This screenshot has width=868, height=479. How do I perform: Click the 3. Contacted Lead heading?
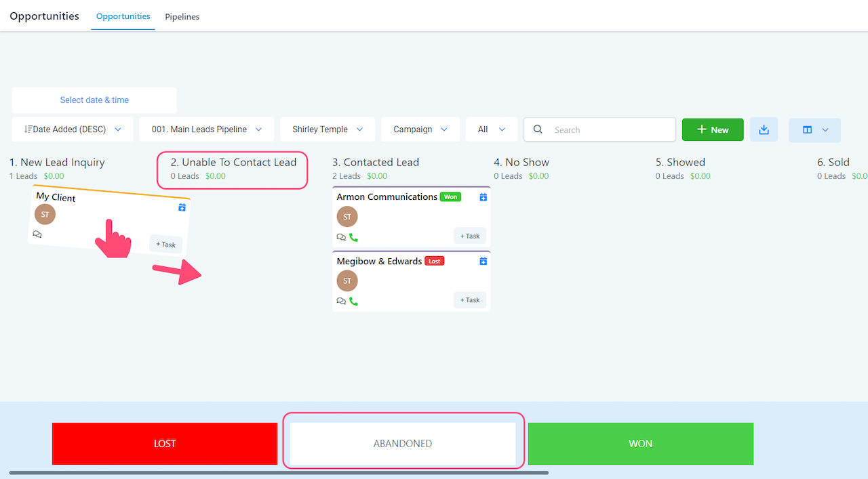376,162
